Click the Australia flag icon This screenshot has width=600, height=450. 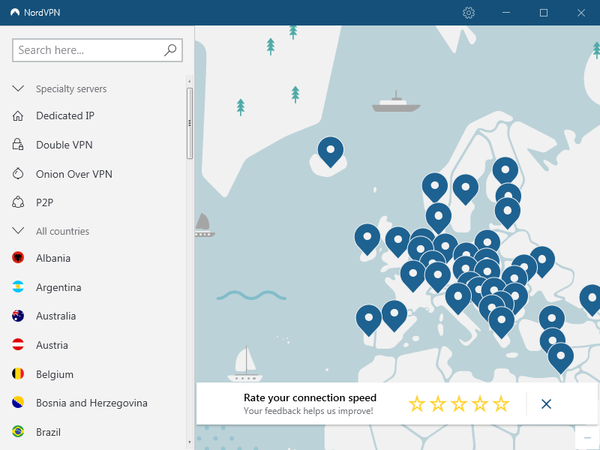pyautogui.click(x=18, y=316)
